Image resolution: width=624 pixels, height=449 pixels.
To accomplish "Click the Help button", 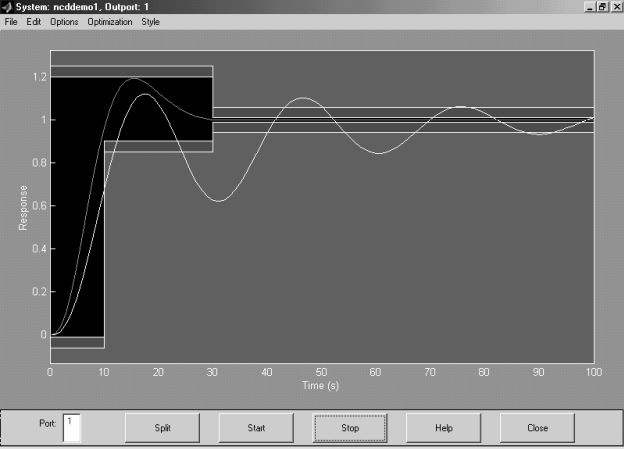I will tap(443, 428).
